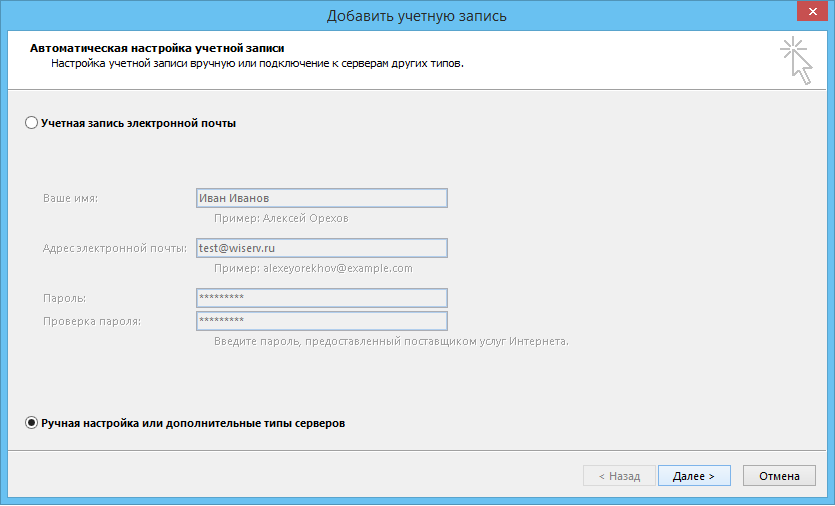Screen dimensions: 835x506
Task: Click the 'Пароль' password input field
Action: click(x=321, y=298)
